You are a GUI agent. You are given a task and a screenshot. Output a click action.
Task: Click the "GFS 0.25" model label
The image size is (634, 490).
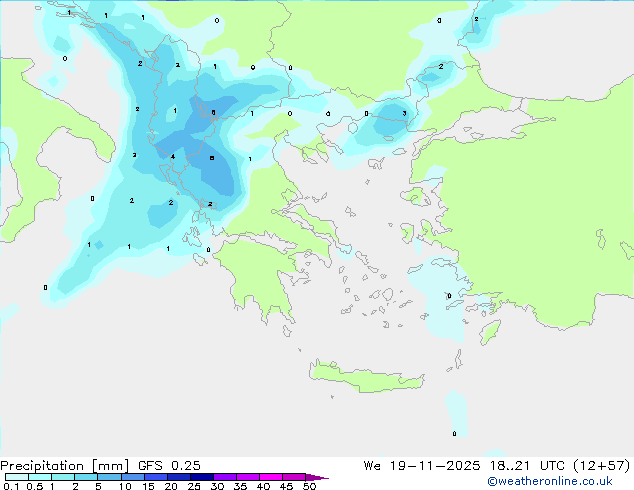[x=169, y=466]
